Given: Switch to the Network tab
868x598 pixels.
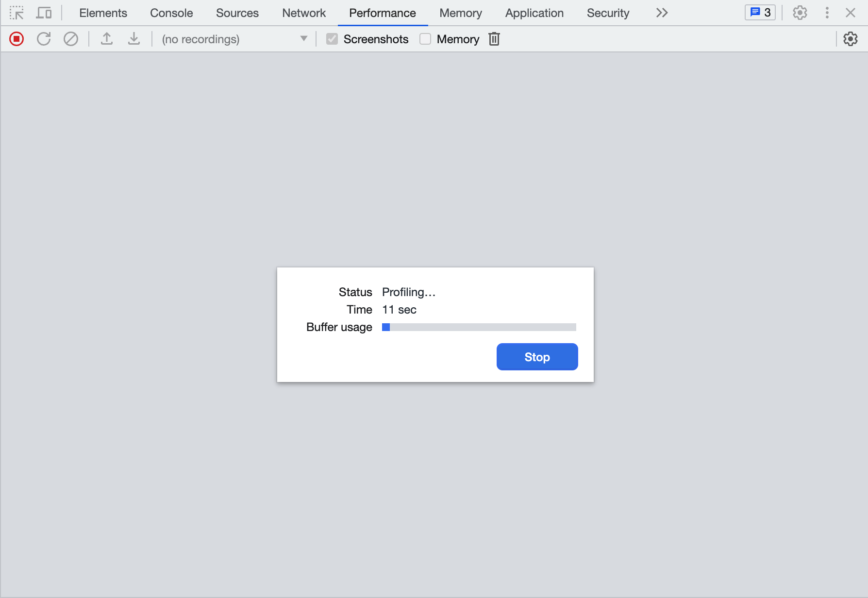Looking at the screenshot, I should 303,13.
